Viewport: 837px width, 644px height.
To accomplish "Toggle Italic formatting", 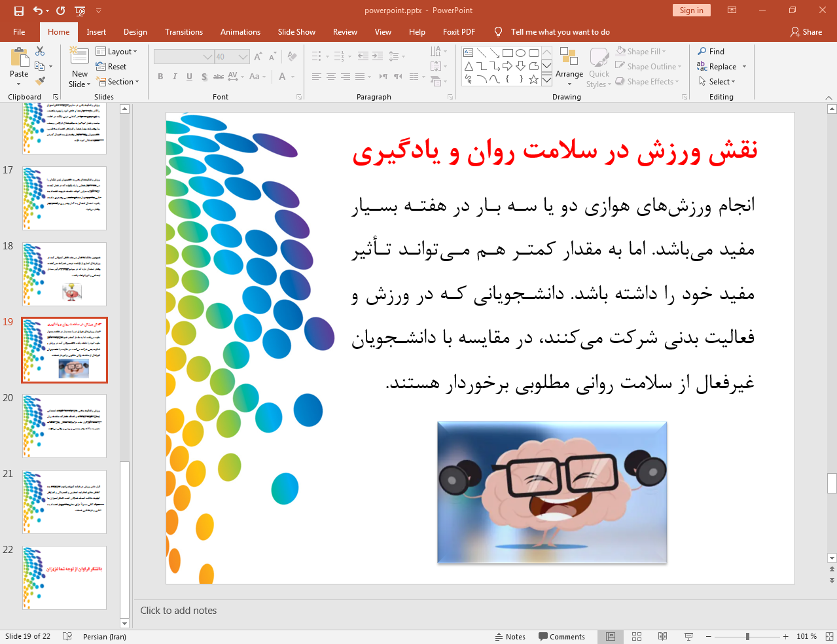I will click(x=175, y=77).
